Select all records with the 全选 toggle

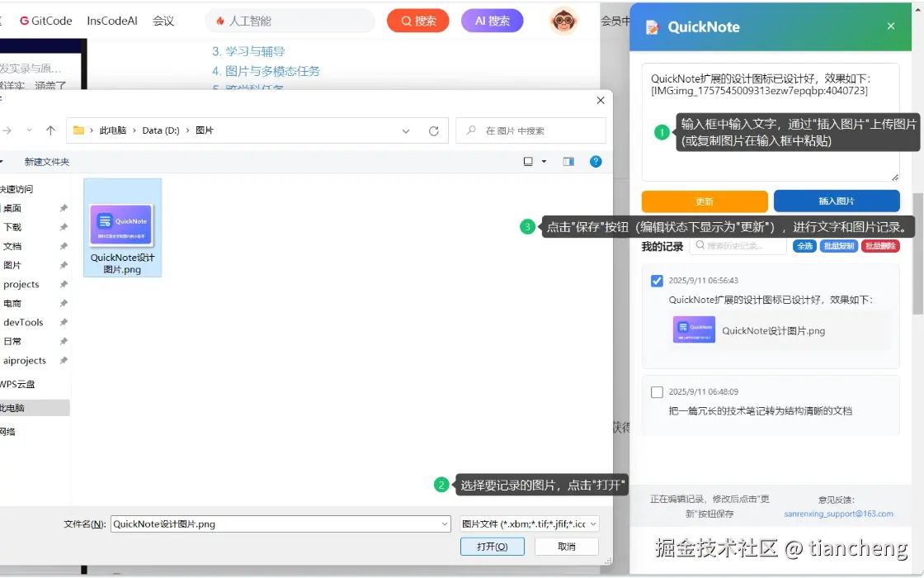pyautogui.click(x=804, y=245)
